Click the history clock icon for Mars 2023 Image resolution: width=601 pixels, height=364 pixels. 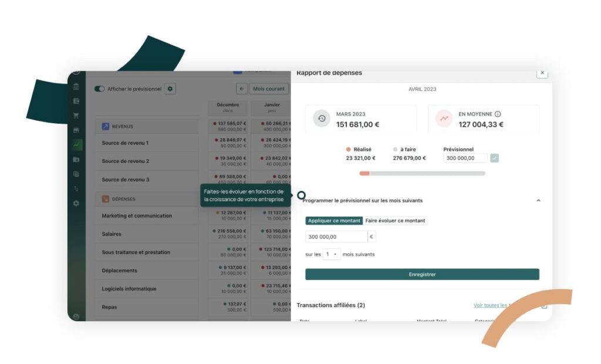322,119
